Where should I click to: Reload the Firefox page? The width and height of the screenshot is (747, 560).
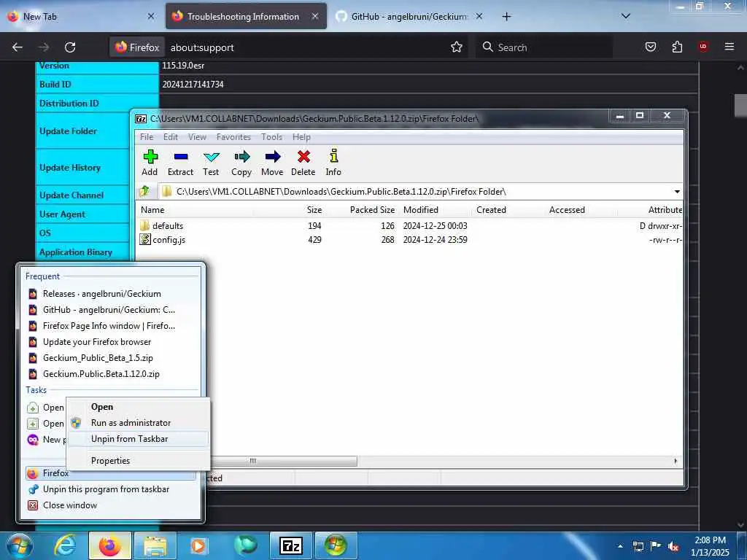[70, 47]
